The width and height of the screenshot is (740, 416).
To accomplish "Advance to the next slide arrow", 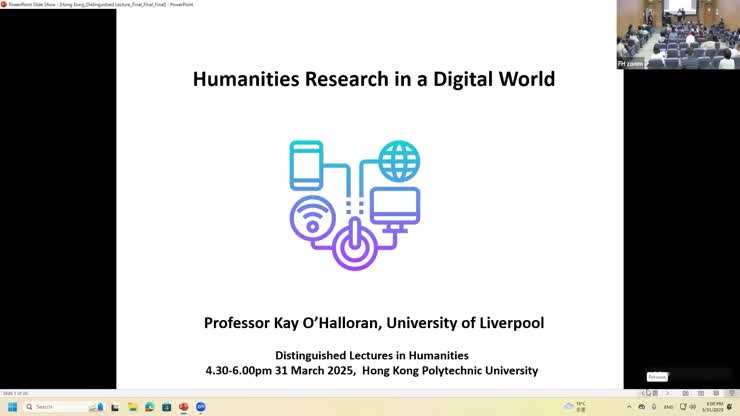I will coord(668,393).
